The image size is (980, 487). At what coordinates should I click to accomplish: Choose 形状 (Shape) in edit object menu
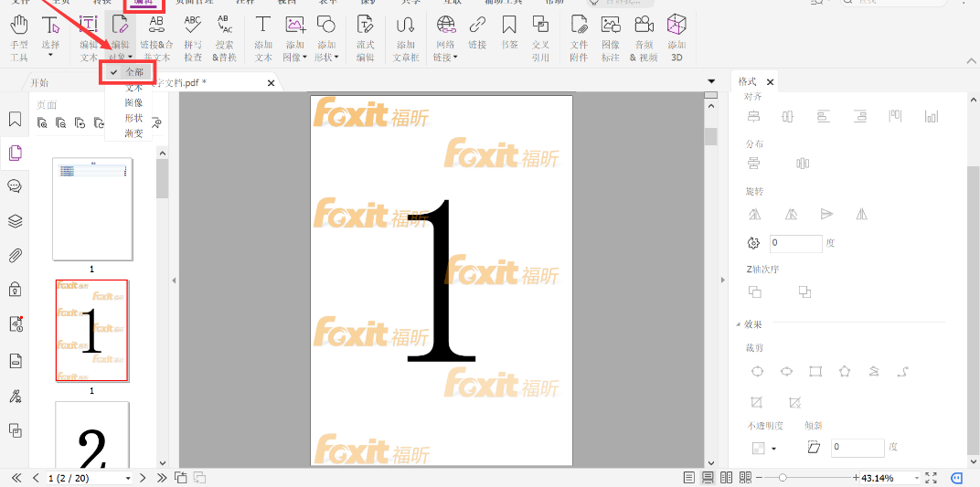click(x=133, y=118)
